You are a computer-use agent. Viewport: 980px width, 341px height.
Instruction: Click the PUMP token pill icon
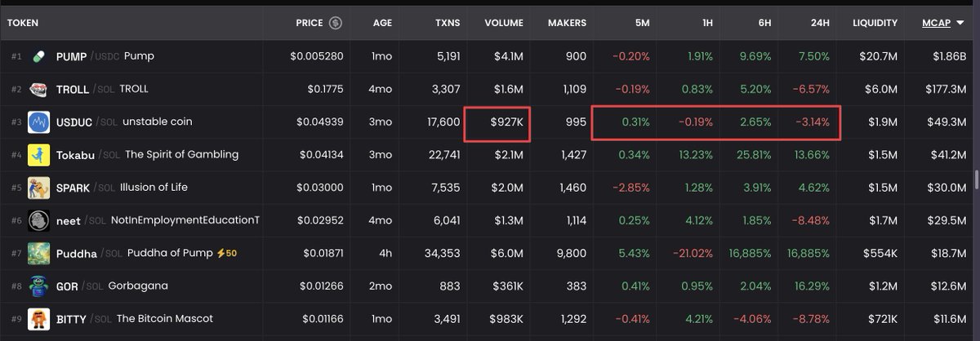(38, 56)
